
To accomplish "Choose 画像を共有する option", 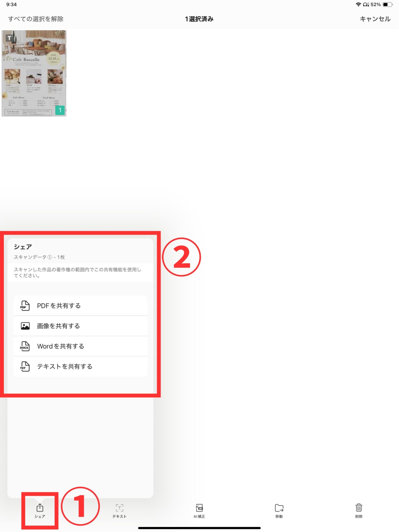I will click(80, 326).
